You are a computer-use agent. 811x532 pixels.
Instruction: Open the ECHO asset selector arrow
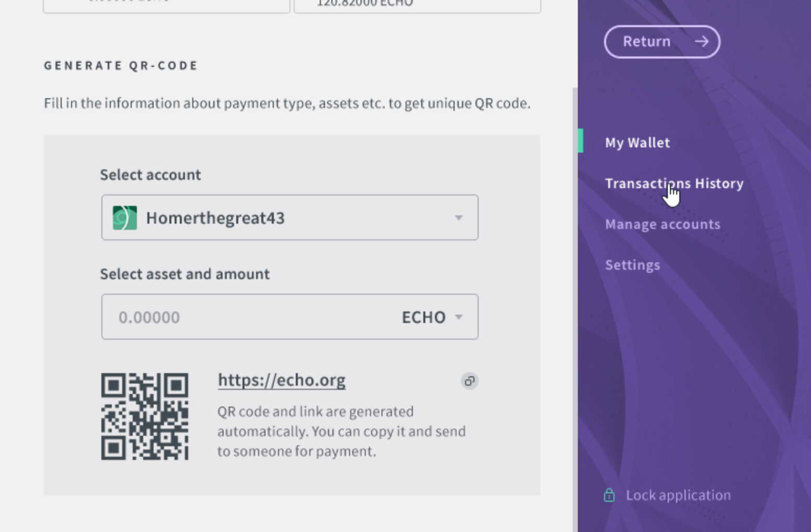point(459,317)
